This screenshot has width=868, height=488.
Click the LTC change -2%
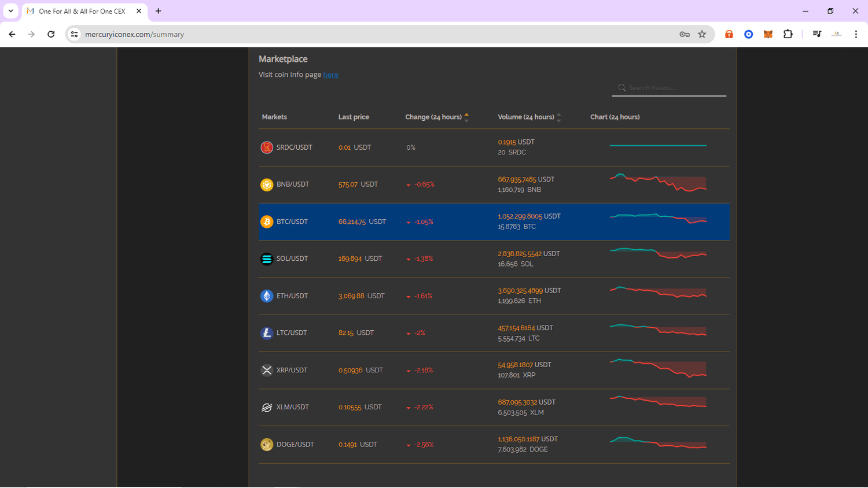(415, 333)
